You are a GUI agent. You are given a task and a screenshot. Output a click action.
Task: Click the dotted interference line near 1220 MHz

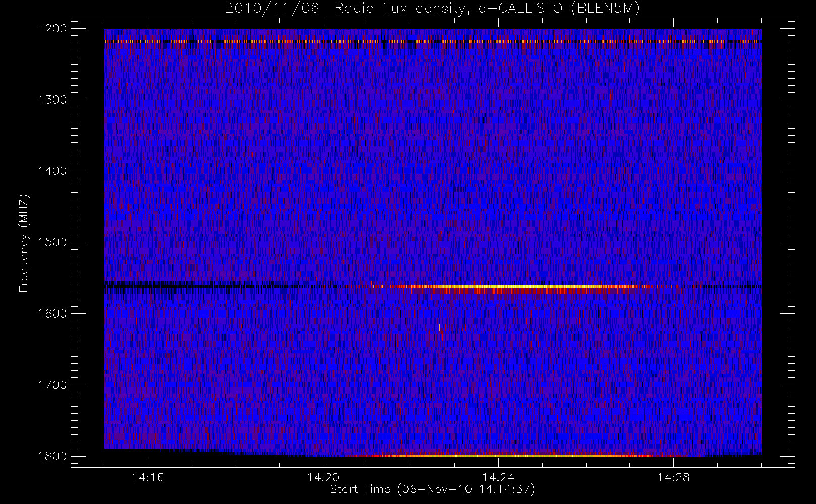pyautogui.click(x=433, y=41)
